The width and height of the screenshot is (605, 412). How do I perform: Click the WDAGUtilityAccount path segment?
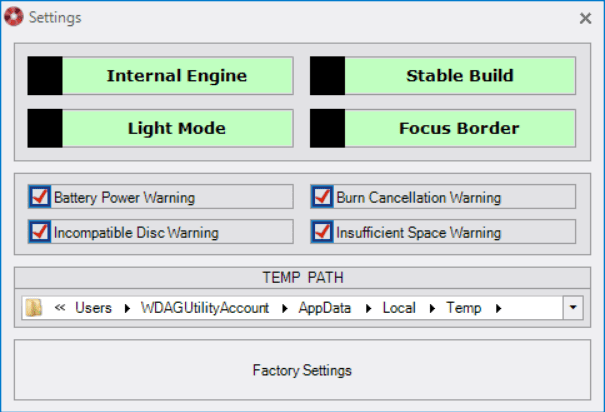[x=205, y=308]
